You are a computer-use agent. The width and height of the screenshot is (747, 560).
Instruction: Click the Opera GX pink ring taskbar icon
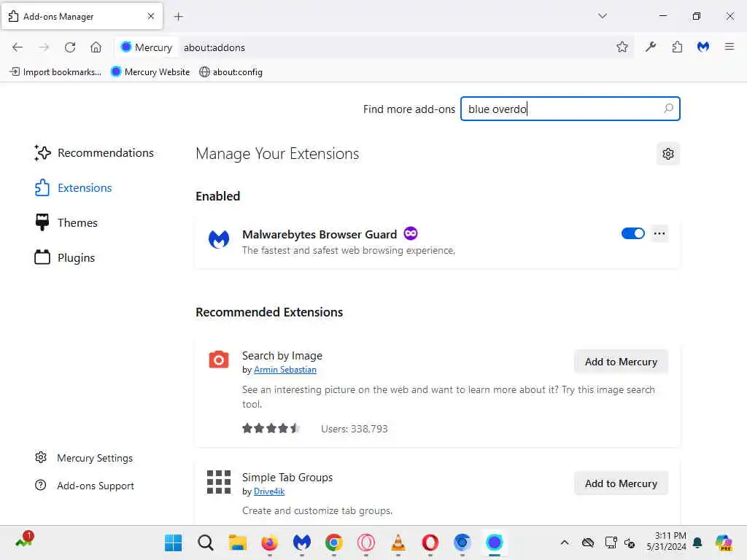[366, 542]
